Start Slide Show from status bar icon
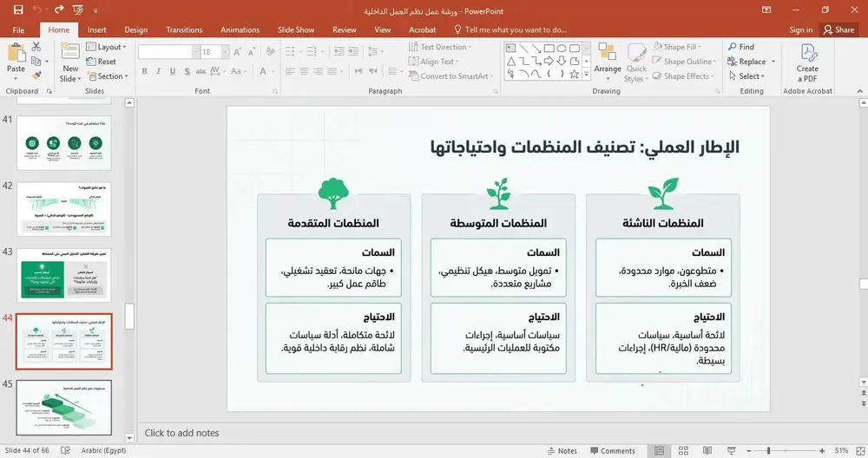The image size is (868, 458). [731, 451]
